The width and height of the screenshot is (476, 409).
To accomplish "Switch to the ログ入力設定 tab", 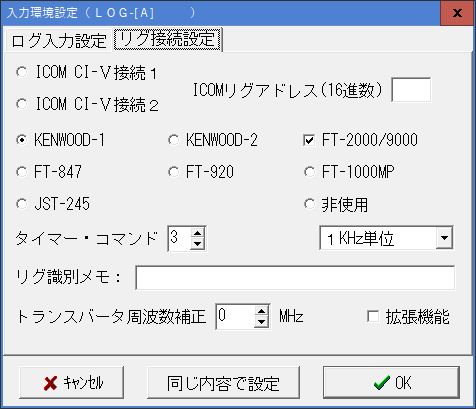I will (x=59, y=41).
